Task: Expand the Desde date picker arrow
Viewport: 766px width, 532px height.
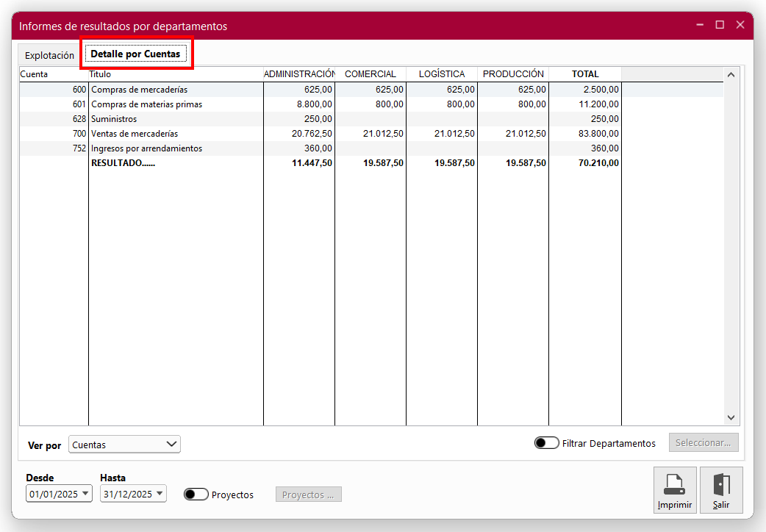Action: click(86, 494)
